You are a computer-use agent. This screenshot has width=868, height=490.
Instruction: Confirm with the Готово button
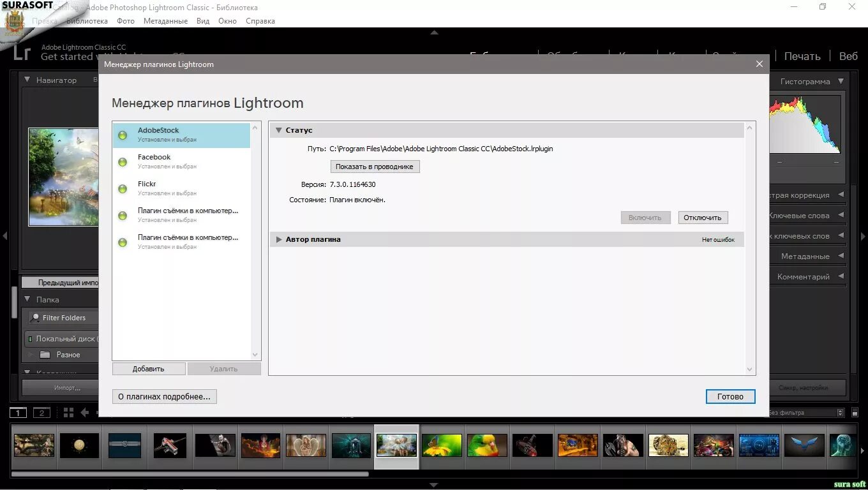click(x=730, y=396)
